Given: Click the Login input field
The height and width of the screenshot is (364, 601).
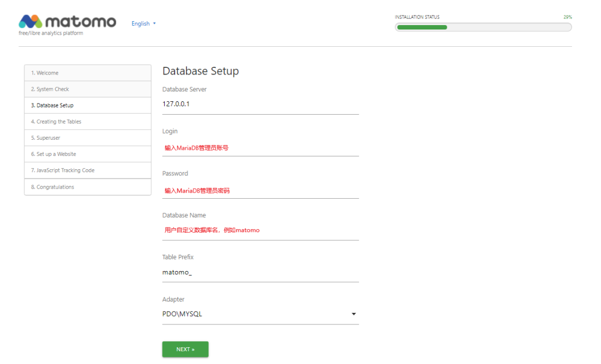Looking at the screenshot, I should click(260, 147).
